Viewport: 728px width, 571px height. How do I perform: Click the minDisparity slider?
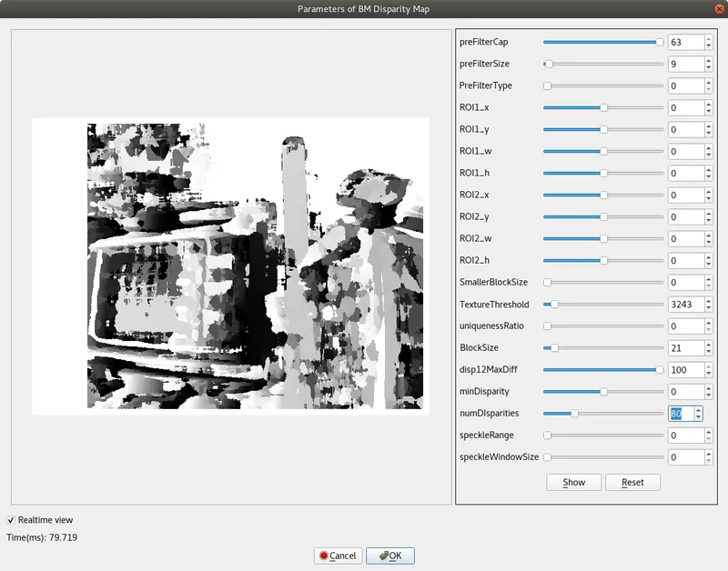[603, 392]
